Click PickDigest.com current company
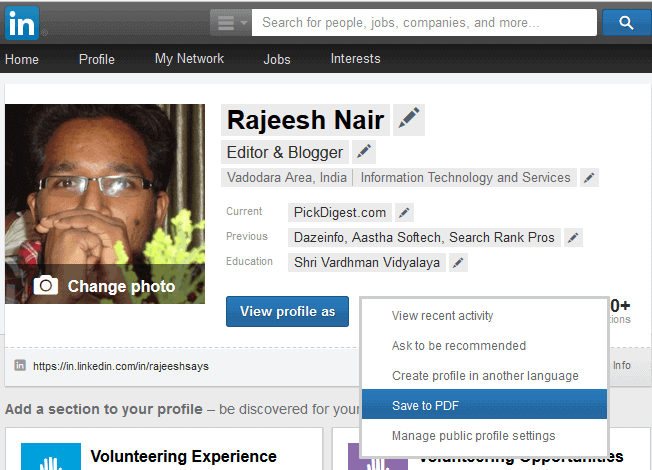The image size is (652, 470). [x=340, y=213]
